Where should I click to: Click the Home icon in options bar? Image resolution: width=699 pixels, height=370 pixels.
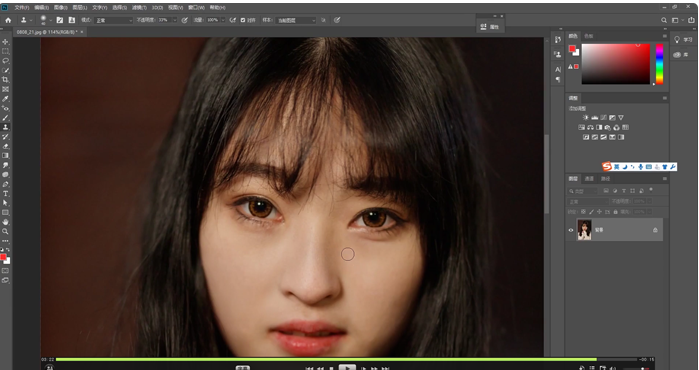coord(8,20)
